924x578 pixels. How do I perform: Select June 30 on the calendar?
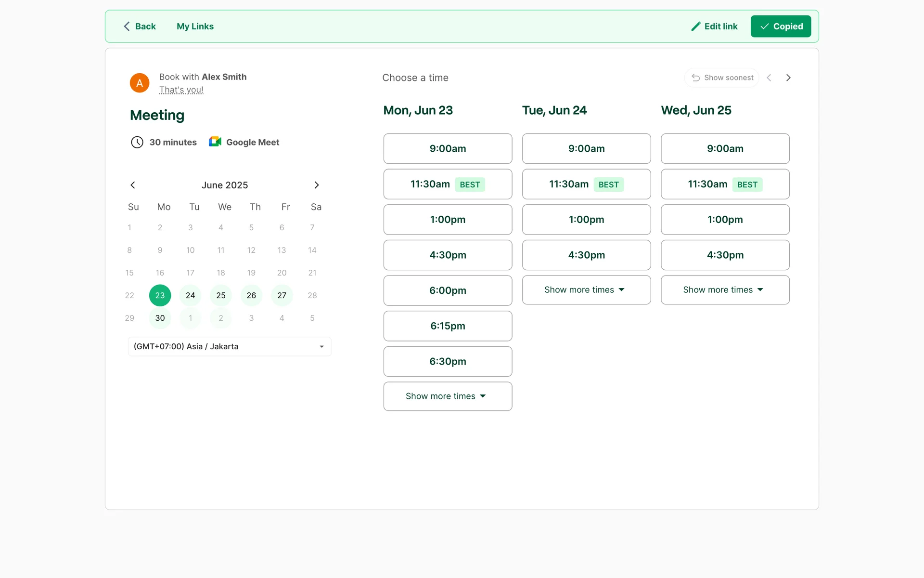(160, 318)
